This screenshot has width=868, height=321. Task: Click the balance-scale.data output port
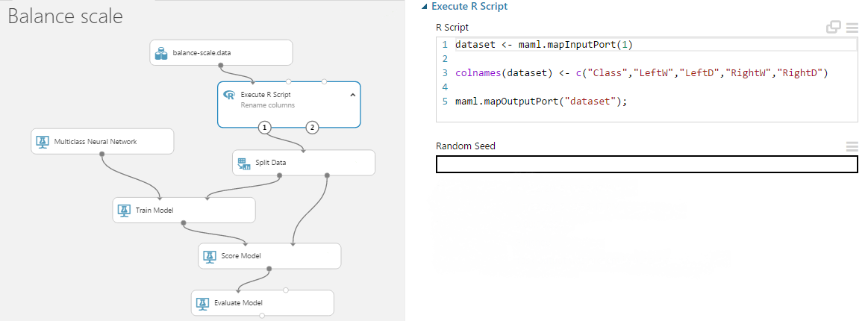pos(221,65)
